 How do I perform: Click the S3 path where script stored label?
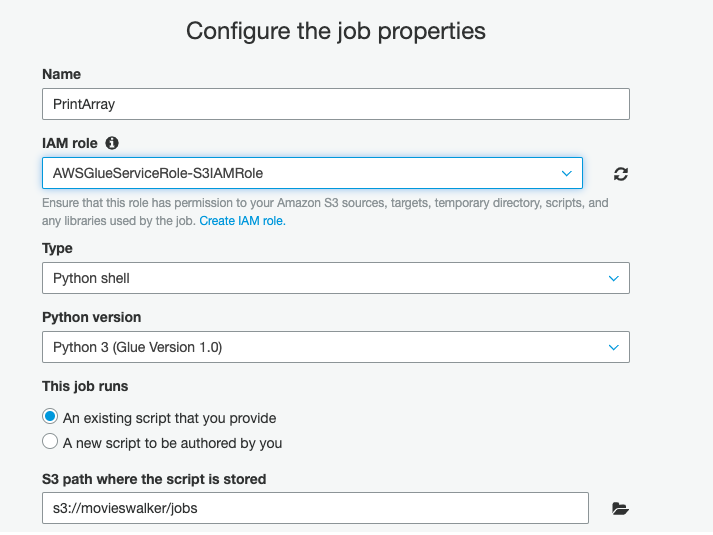point(154,479)
